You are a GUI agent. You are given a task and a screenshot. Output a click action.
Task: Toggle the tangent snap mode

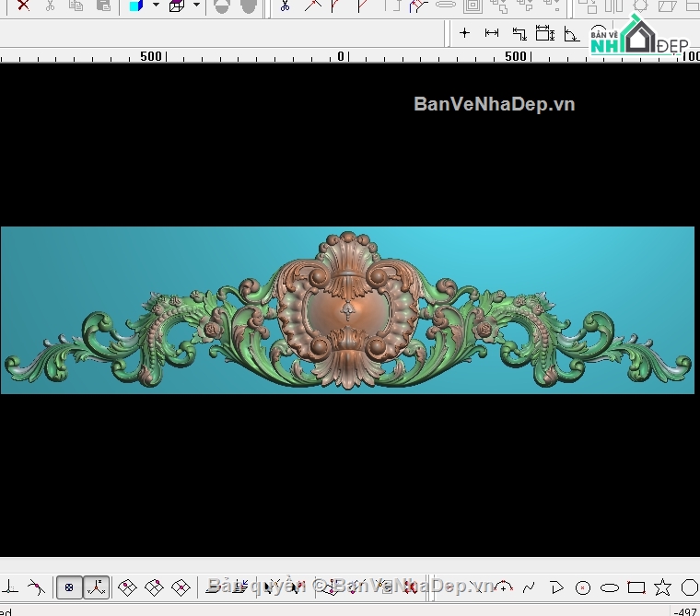(x=35, y=587)
